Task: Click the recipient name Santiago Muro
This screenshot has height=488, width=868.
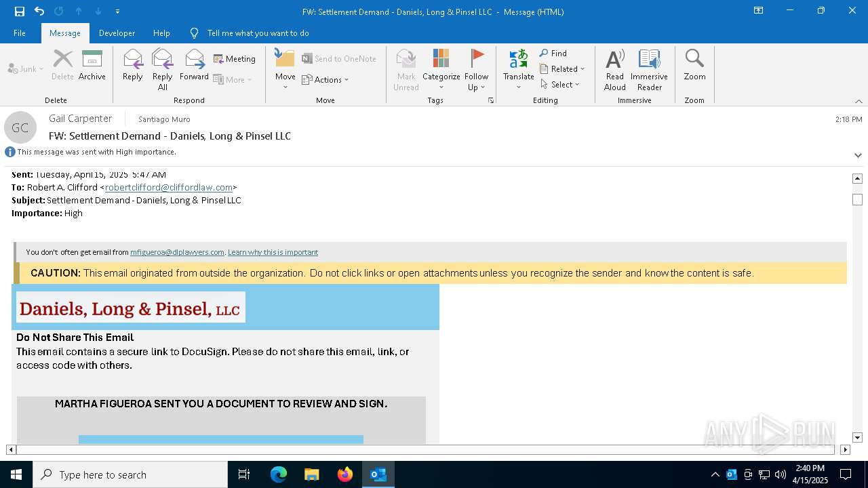Action: coord(164,119)
